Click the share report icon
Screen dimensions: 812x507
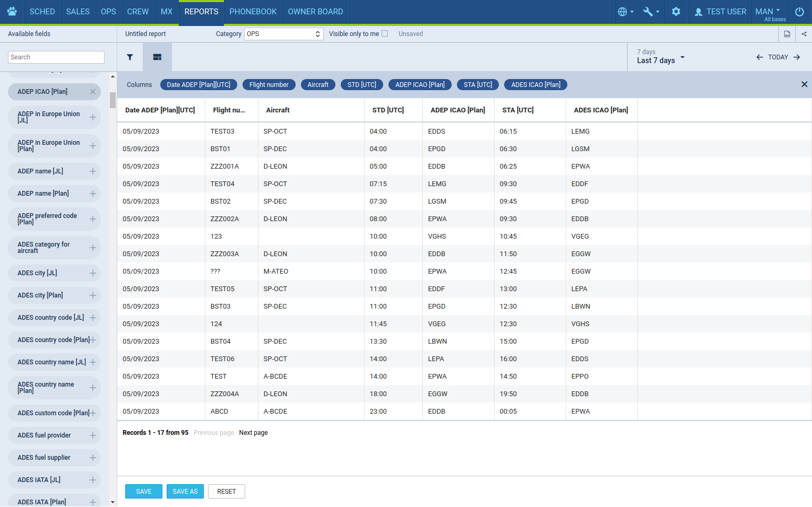point(804,34)
